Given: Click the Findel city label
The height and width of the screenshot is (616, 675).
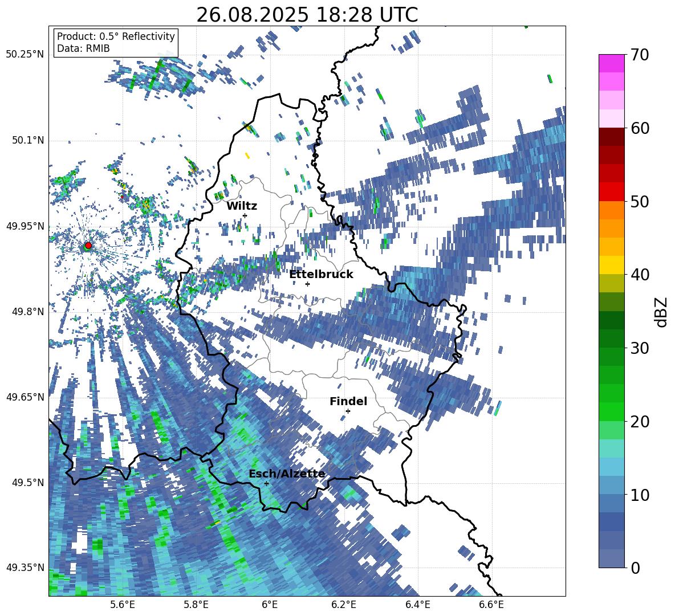Looking at the screenshot, I should coord(348,401).
